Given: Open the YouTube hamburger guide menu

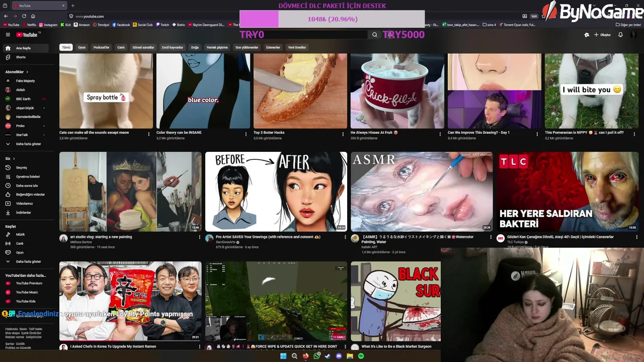Looking at the screenshot, I should 8,35.
